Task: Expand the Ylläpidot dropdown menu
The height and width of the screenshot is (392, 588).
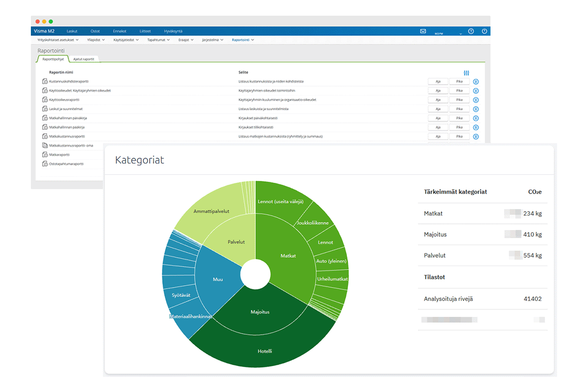Action: pos(97,40)
